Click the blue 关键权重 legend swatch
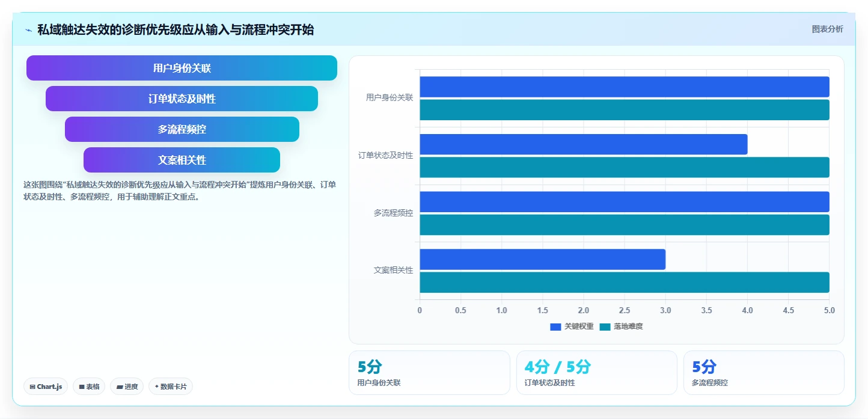Image resolution: width=868 pixels, height=419 pixels. click(x=555, y=327)
